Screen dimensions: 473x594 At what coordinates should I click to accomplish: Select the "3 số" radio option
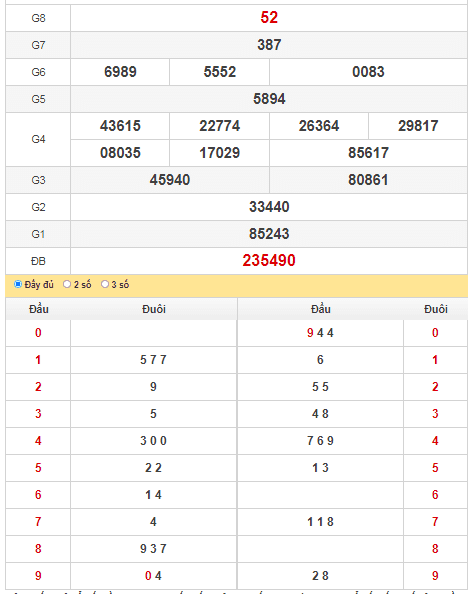[105, 284]
